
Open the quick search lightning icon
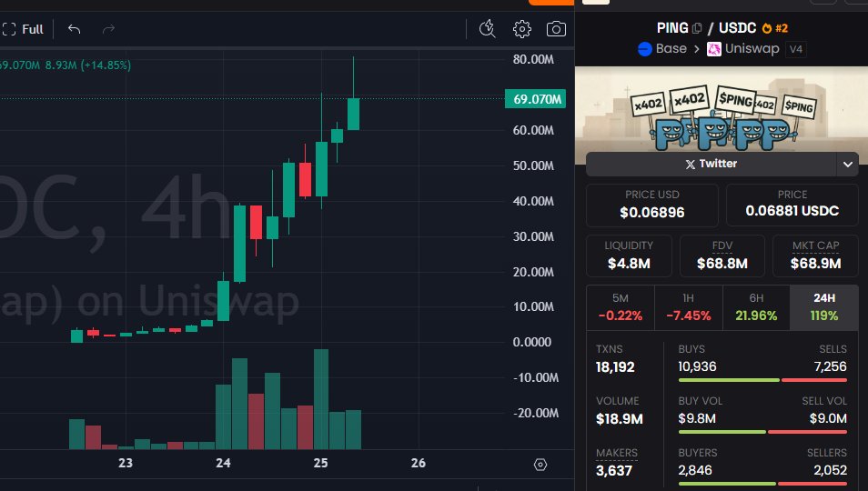(488, 29)
